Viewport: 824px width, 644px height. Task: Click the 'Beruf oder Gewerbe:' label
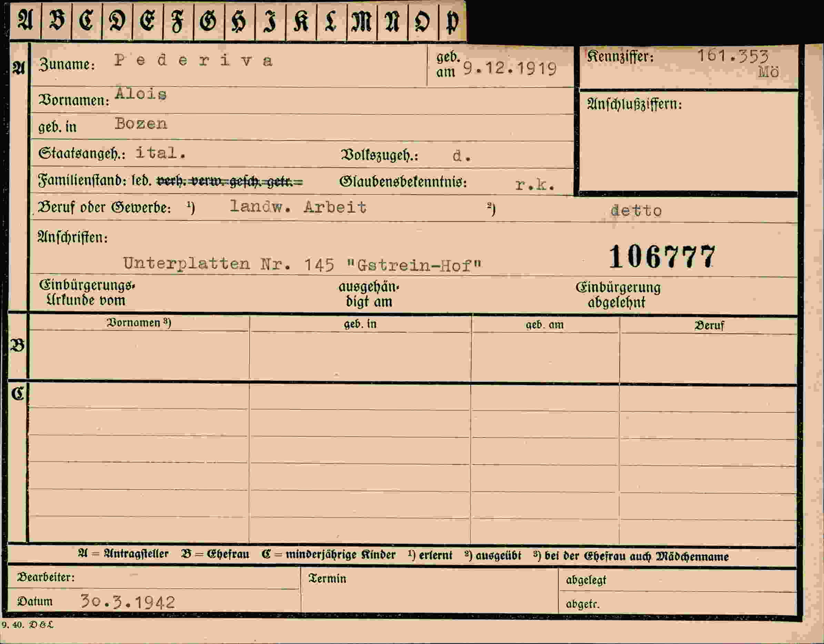click(x=104, y=208)
